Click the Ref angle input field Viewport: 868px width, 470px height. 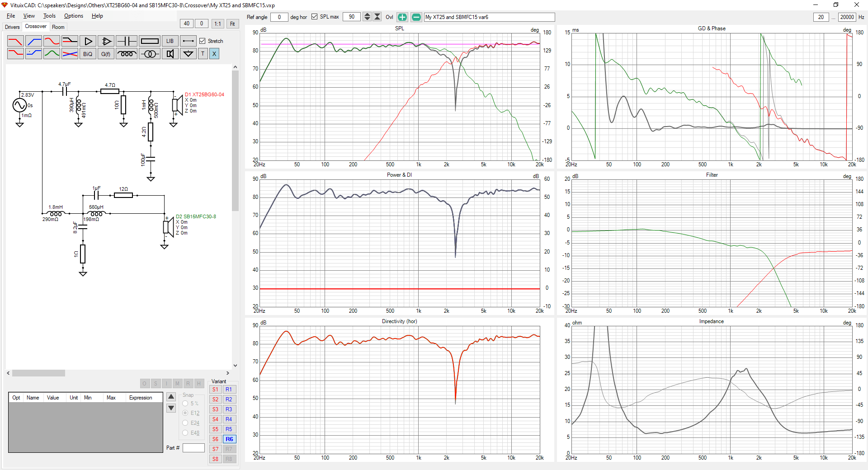279,17
